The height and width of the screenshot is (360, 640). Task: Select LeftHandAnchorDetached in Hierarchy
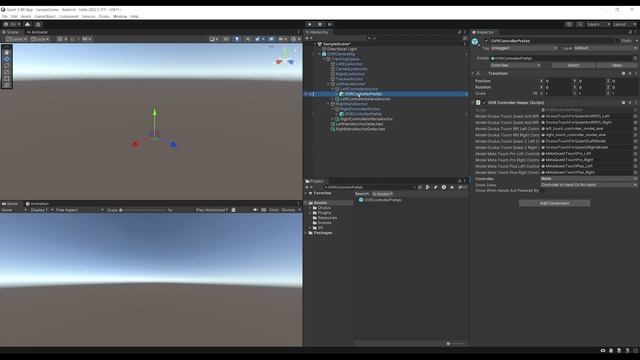tap(359, 124)
